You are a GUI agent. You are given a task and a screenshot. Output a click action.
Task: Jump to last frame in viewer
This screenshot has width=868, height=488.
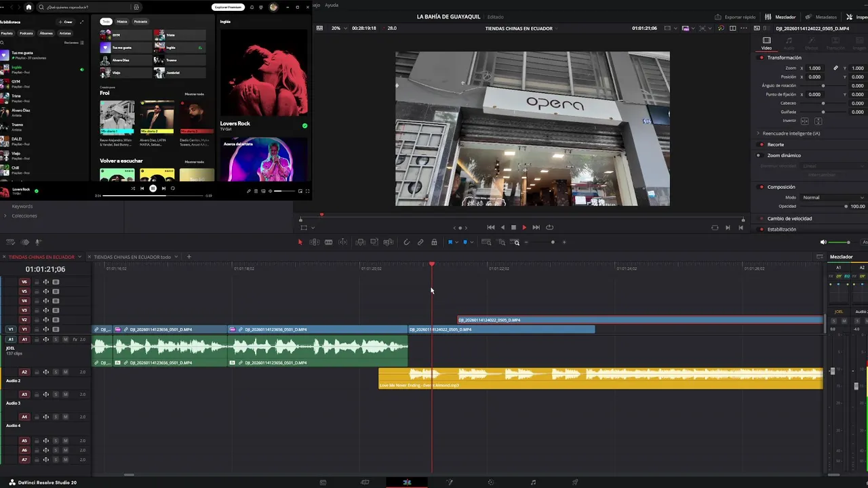tap(536, 228)
